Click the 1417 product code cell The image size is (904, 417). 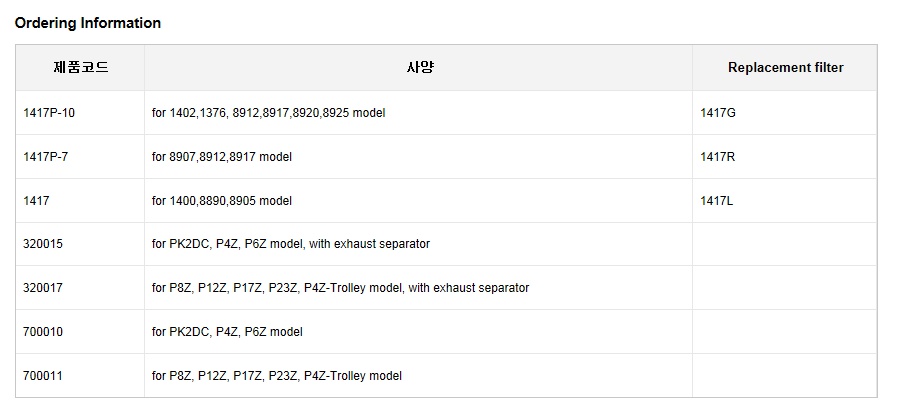[x=36, y=201]
